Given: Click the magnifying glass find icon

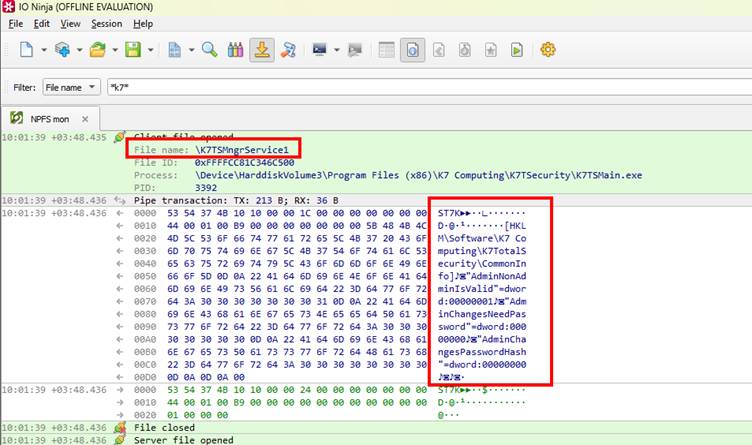Looking at the screenshot, I should [210, 50].
